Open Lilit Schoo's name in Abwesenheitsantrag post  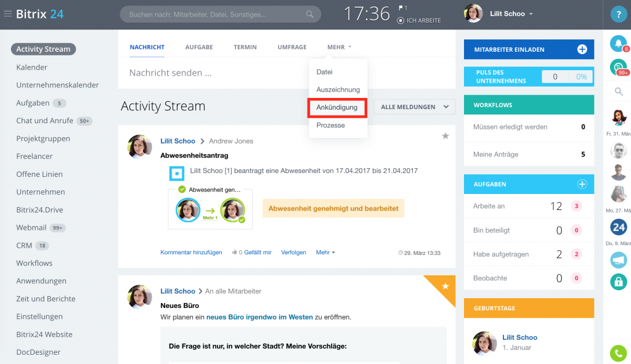pos(177,141)
